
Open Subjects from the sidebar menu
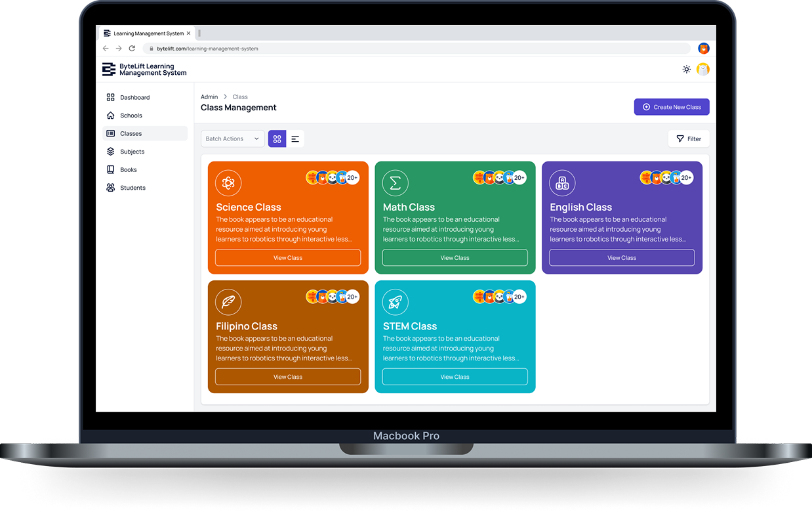[x=132, y=152]
